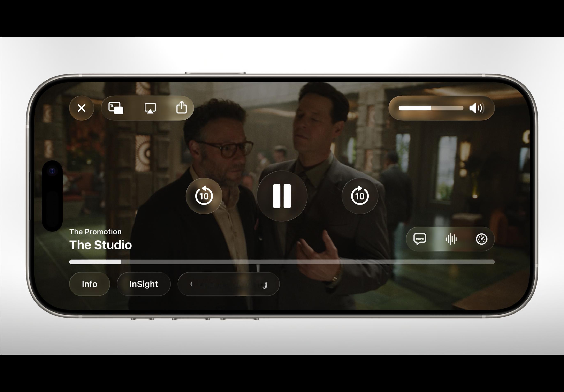Enter picture-in-picture mode
Viewport: 564px width, 392px height.
click(116, 108)
